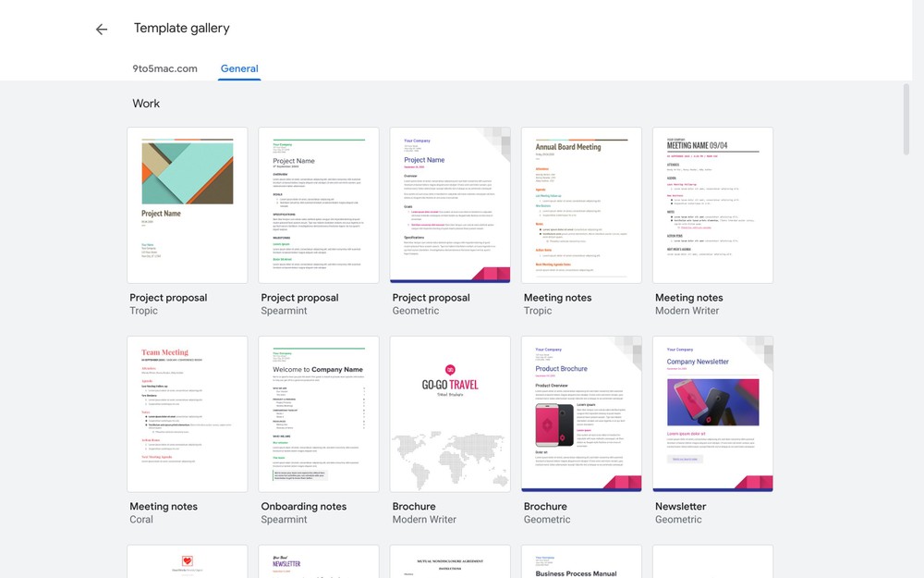Click the "Newsletter" caption above Geometric
Viewport: 924px width, 578px height.
point(681,506)
